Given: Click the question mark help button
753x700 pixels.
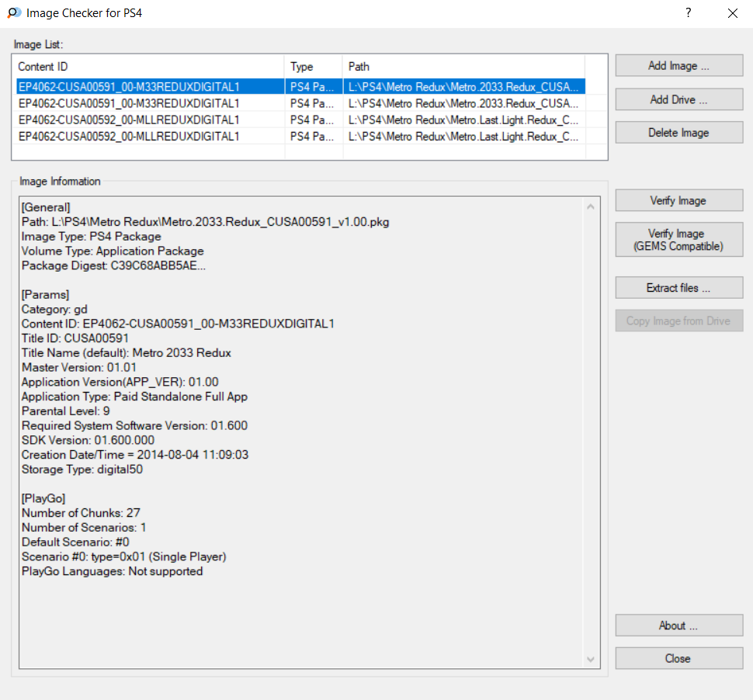Looking at the screenshot, I should [x=688, y=13].
